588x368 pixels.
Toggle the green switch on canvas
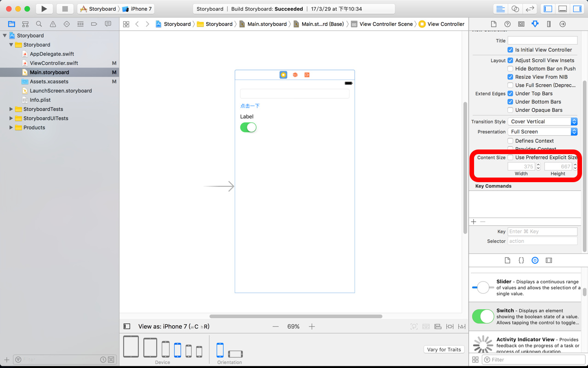pyautogui.click(x=248, y=127)
